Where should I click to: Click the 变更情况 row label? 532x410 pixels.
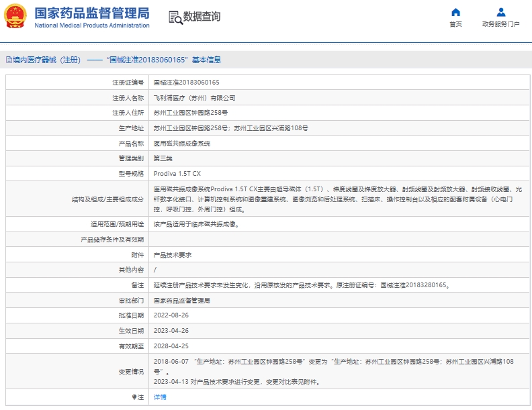[x=131, y=372]
